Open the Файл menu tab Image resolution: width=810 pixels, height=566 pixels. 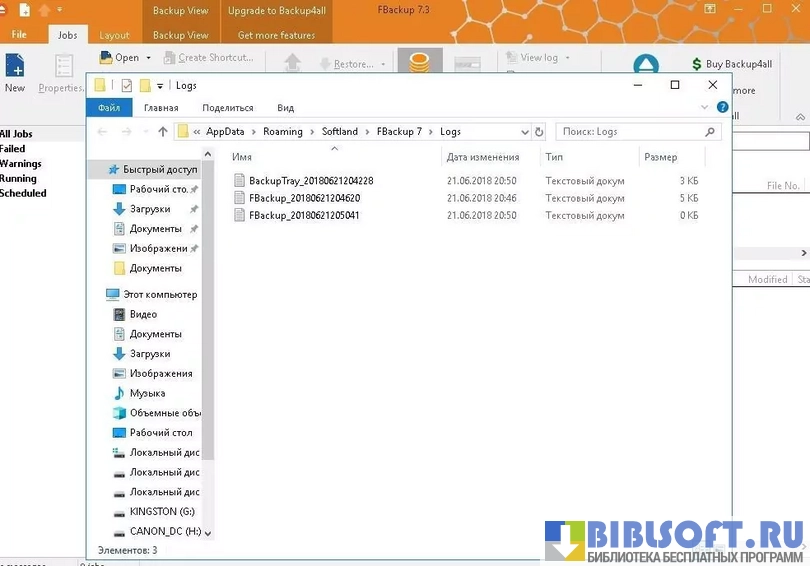pos(109,108)
